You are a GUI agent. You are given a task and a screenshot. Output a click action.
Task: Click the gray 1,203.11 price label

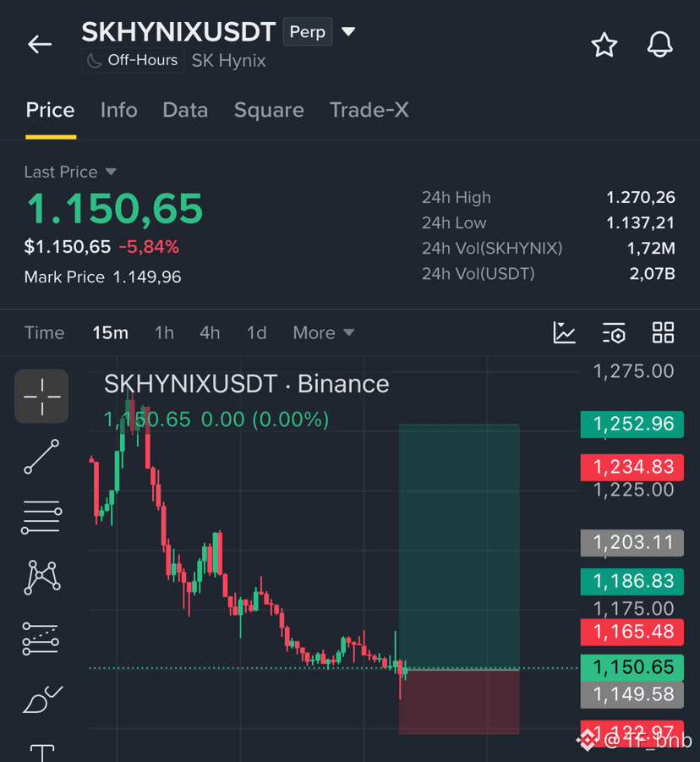(x=632, y=543)
